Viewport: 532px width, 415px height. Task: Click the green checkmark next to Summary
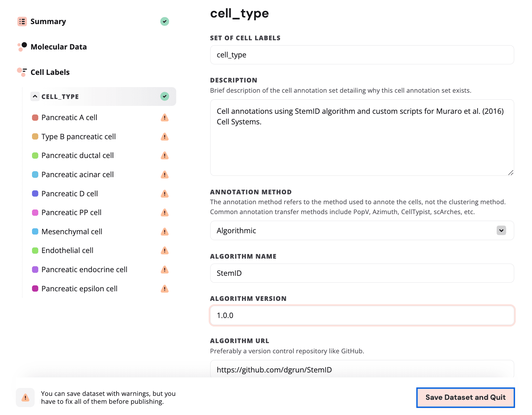[164, 21]
